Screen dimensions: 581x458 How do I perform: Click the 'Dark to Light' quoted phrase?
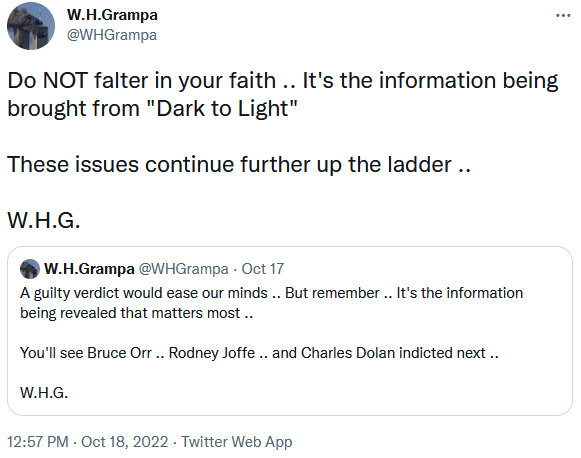click(x=227, y=109)
